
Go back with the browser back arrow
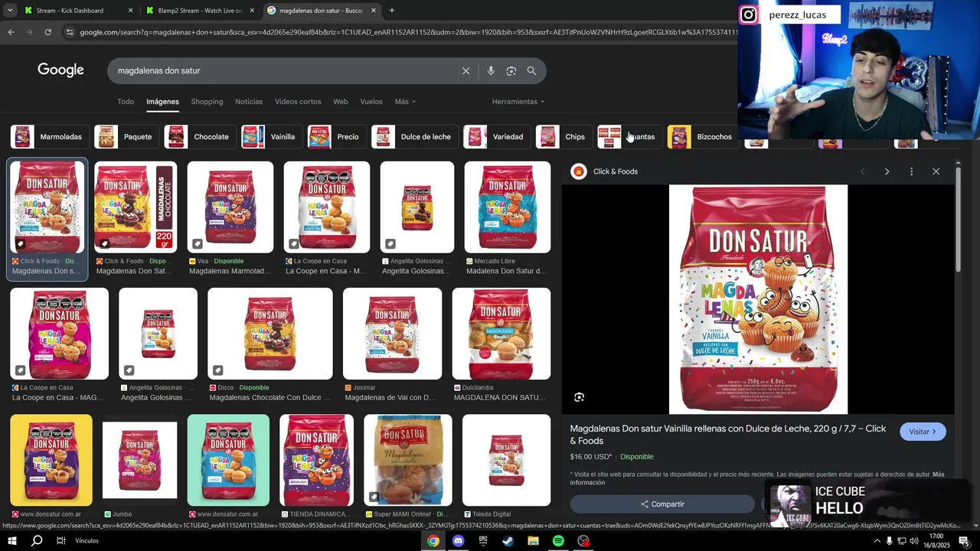[11, 32]
